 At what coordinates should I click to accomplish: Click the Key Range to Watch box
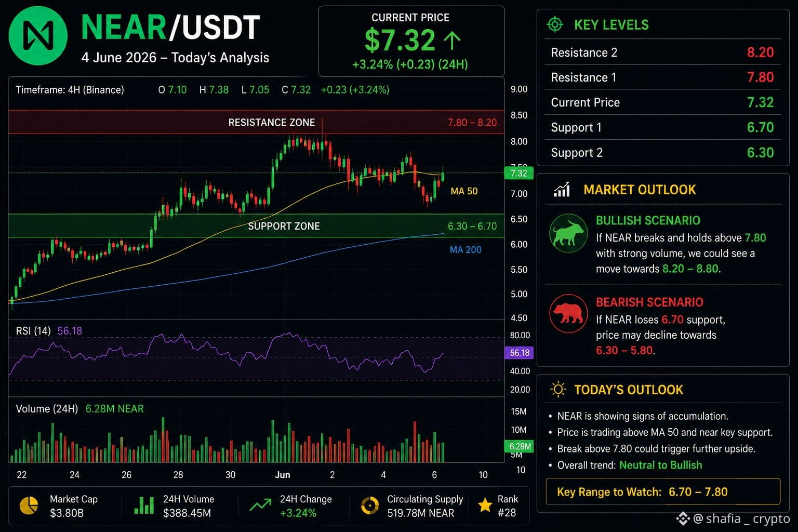(663, 491)
